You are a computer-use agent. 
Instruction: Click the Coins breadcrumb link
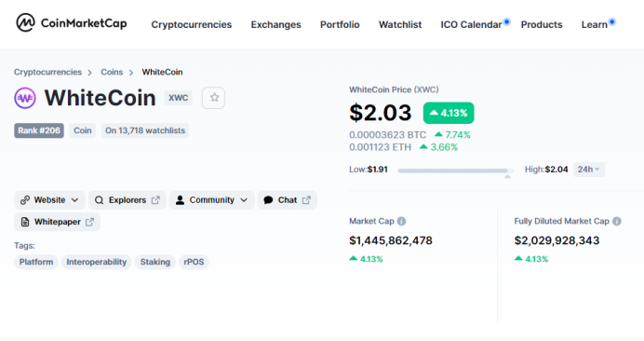point(112,72)
